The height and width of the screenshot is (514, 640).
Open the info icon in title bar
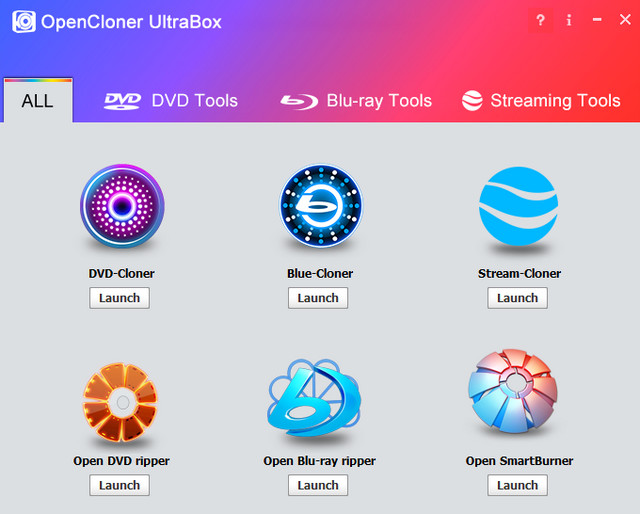569,20
